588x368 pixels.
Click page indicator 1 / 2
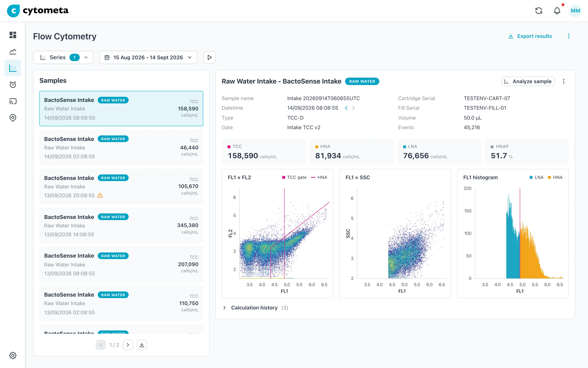coord(114,345)
